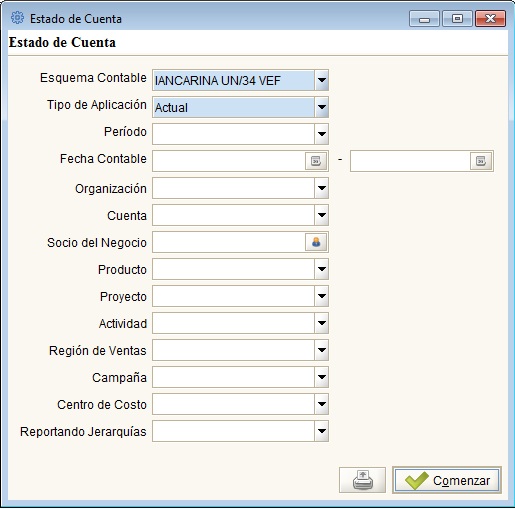Open calendar picker for first Fecha Contable

click(x=316, y=161)
